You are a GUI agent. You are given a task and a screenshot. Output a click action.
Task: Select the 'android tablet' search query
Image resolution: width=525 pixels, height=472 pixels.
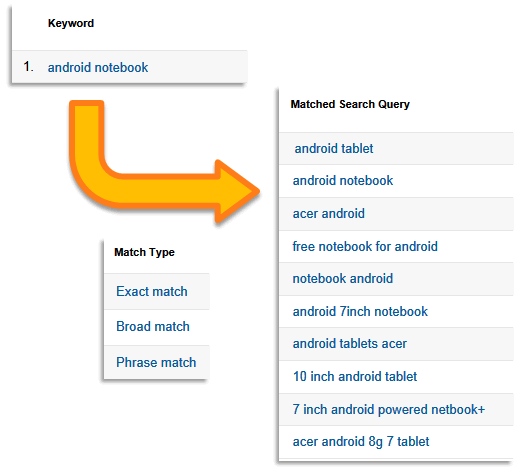(334, 148)
